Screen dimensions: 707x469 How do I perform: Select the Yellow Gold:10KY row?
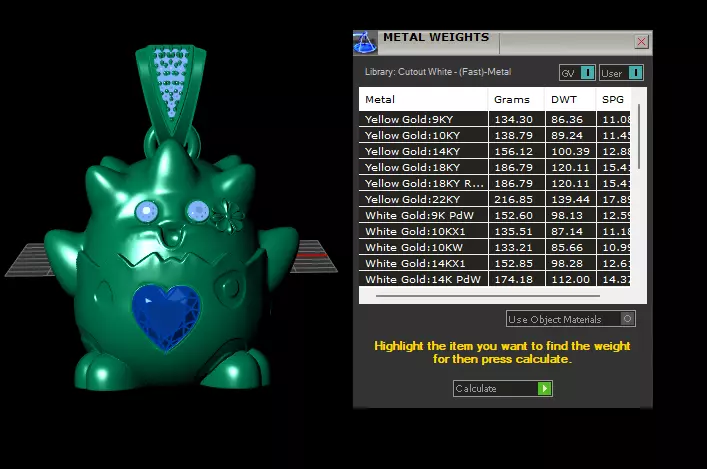click(x=494, y=135)
